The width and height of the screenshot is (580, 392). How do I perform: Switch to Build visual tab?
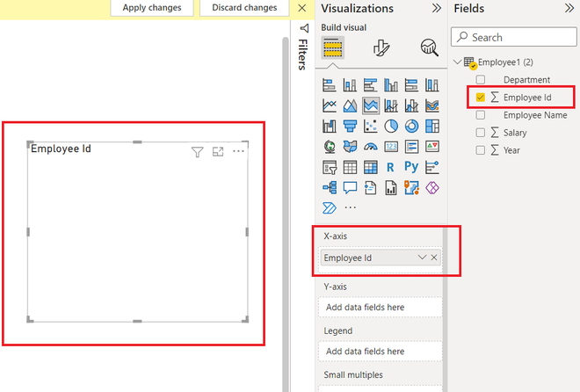332,47
